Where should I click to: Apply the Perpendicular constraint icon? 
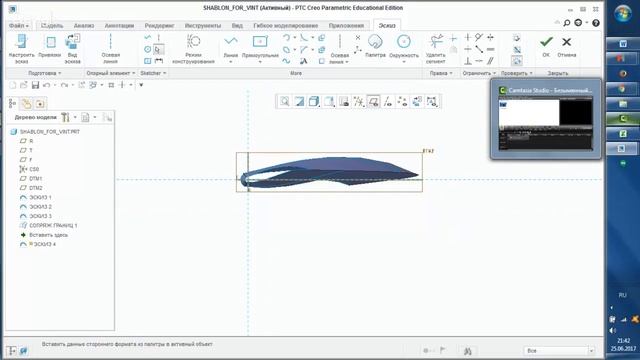(468, 61)
